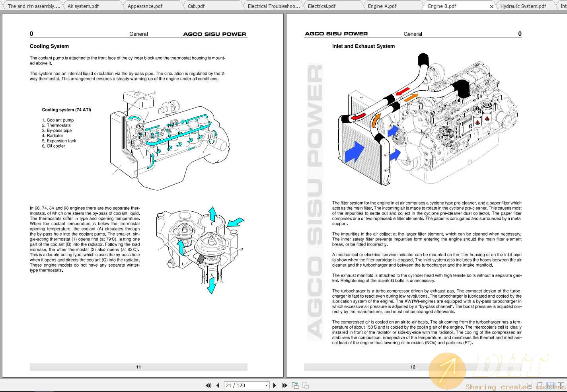Open the Electrical Troubleshoo... tab
This screenshot has height=392, width=567.
coord(273,6)
